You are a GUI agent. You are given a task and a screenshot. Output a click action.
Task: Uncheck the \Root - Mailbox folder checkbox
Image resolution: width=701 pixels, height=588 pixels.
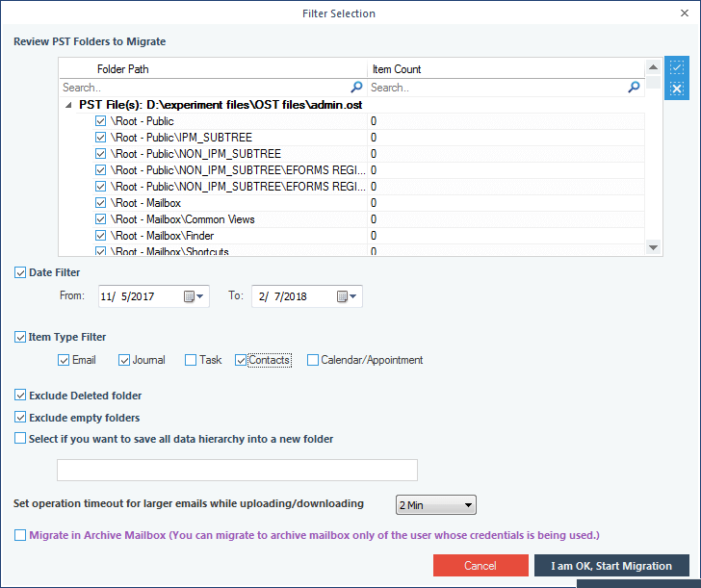coord(100,203)
